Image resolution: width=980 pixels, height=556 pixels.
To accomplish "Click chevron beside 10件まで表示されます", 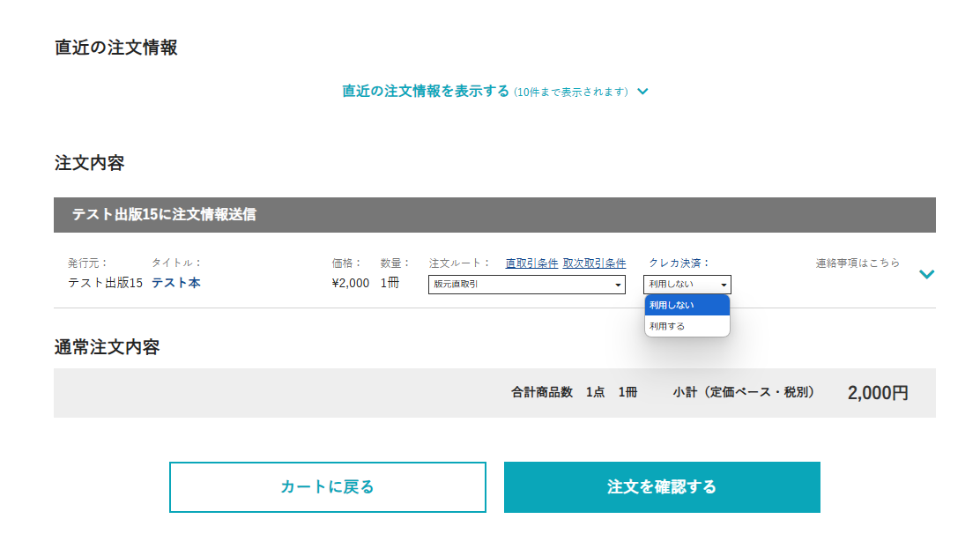I will (642, 92).
